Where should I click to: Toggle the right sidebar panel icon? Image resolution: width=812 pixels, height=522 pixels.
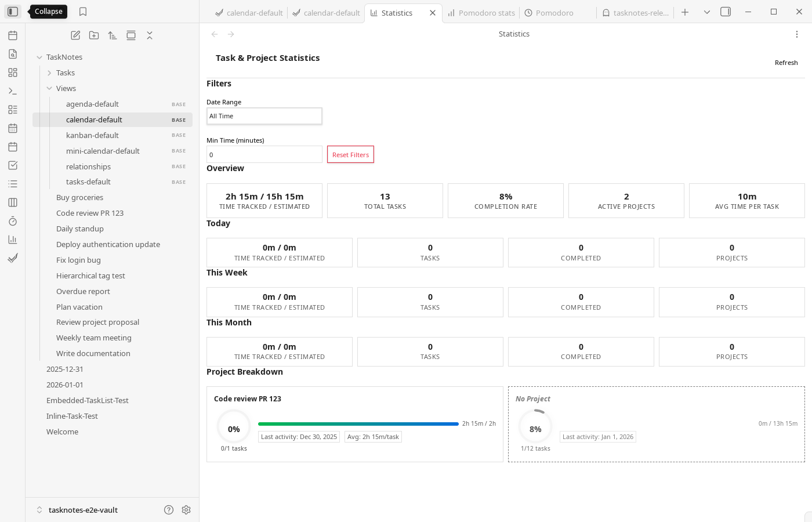tap(725, 11)
